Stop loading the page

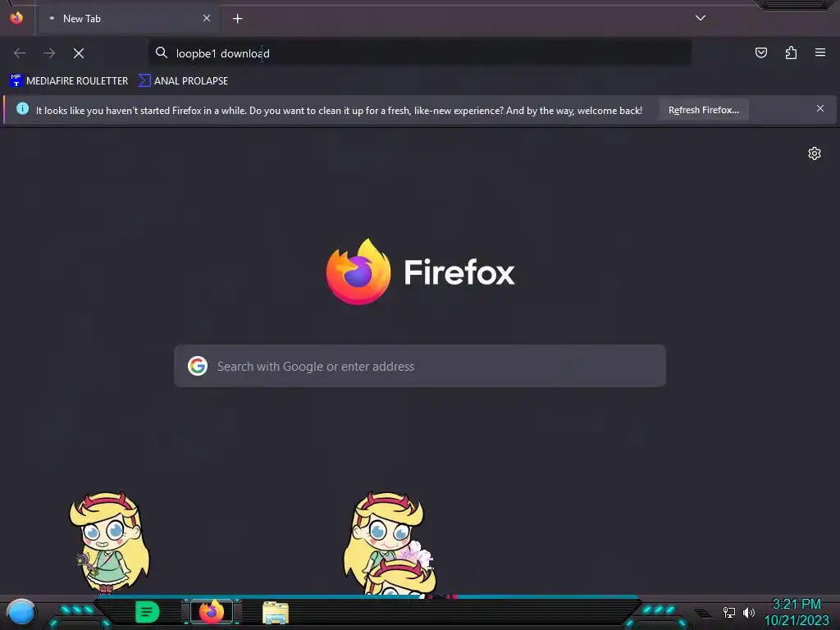(x=79, y=53)
